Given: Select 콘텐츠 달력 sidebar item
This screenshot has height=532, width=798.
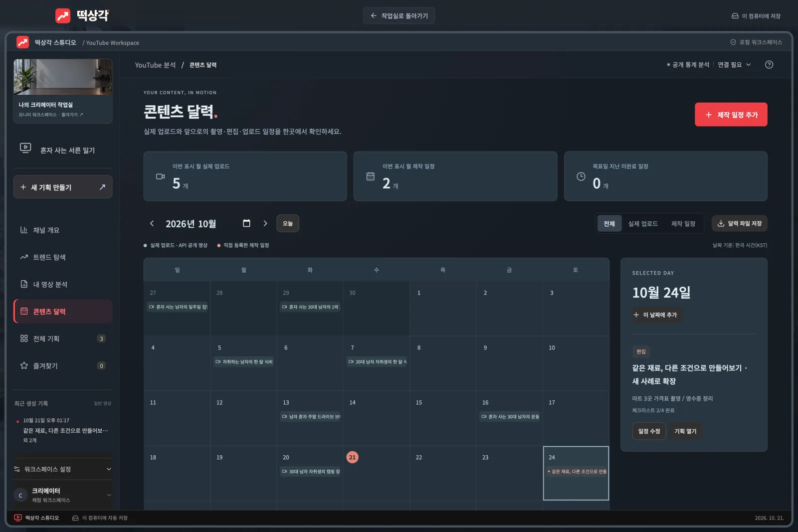Looking at the screenshot, I should [63, 312].
